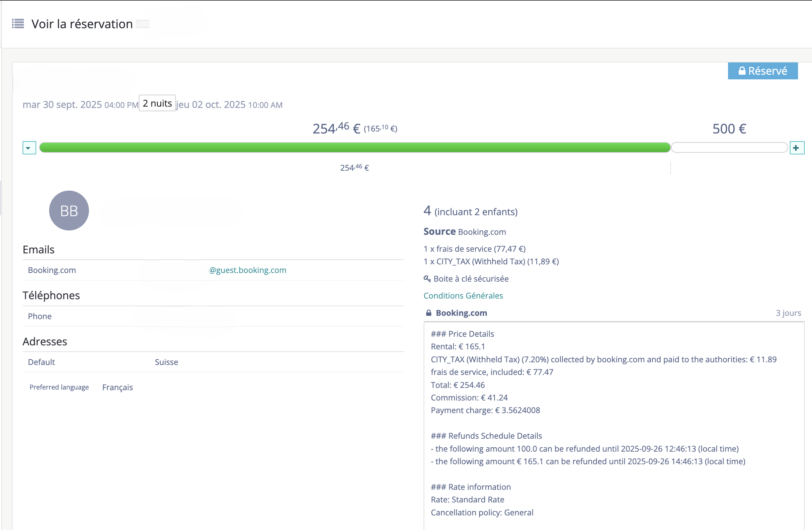Open the dropdown arrow left of the payment bar
This screenshot has width=812, height=530.
[x=29, y=147]
